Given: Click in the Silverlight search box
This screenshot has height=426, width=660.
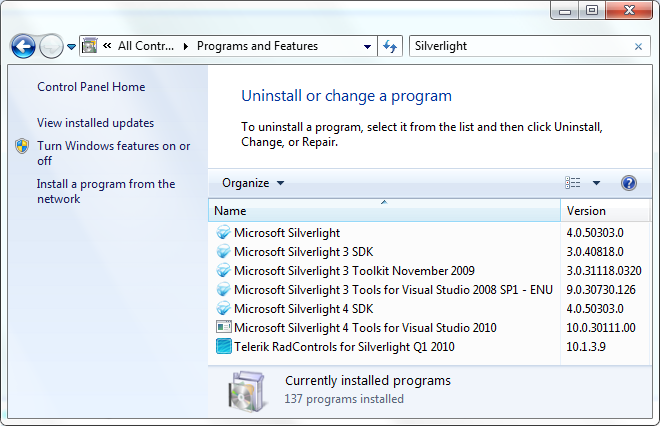Looking at the screenshot, I should click(x=521, y=46).
